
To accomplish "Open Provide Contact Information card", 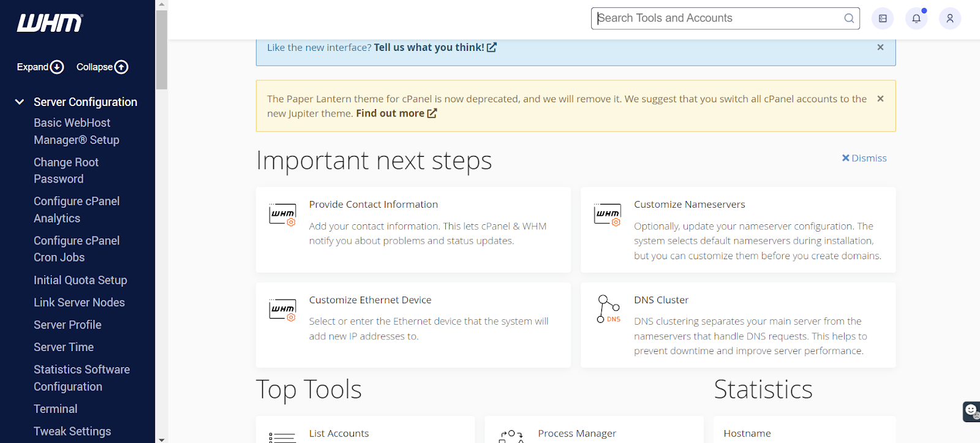I will tap(413, 230).
